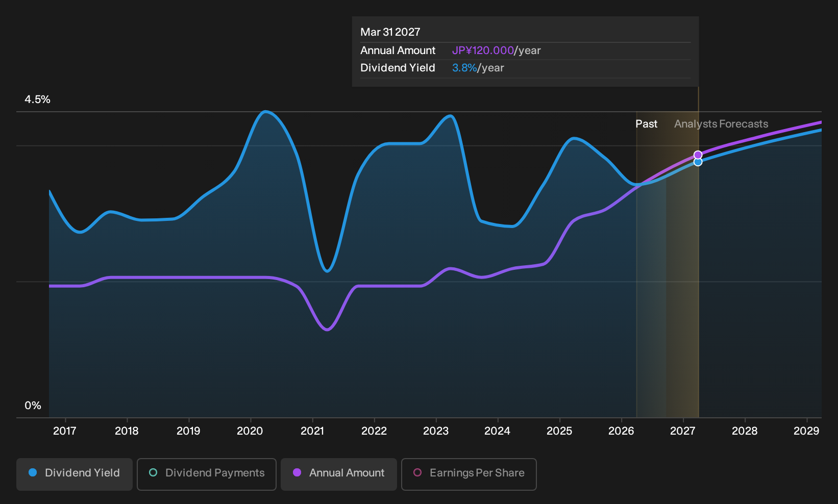Click the 2017 x-axis year label

[x=65, y=431]
